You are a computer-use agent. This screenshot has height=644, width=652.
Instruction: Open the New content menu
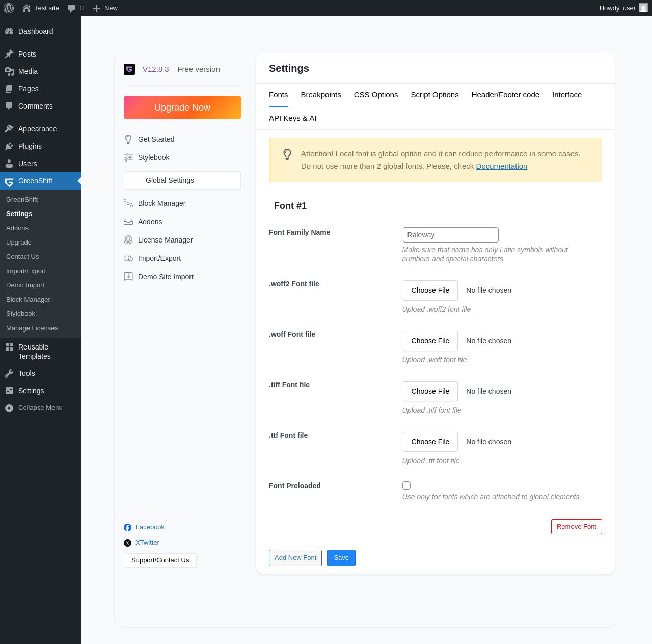[x=105, y=8]
